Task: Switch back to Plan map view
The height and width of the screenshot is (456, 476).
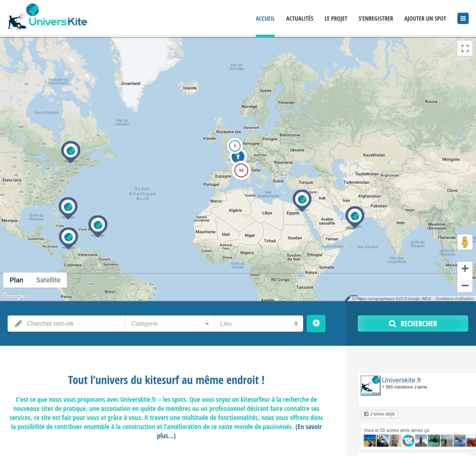Action: (16, 280)
